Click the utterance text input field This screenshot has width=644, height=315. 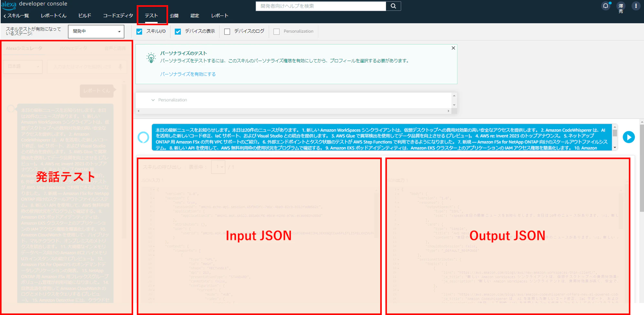click(82, 67)
